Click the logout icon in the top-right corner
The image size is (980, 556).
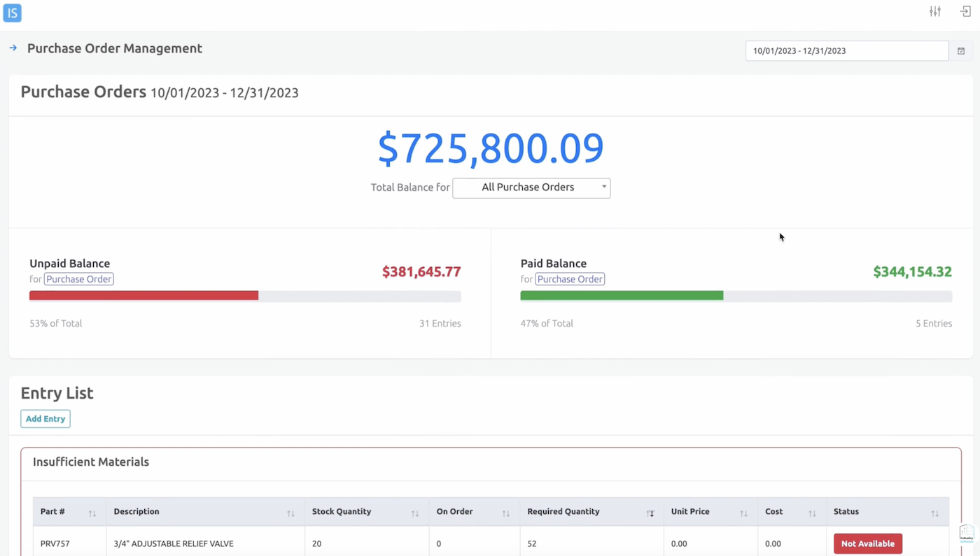pos(965,11)
